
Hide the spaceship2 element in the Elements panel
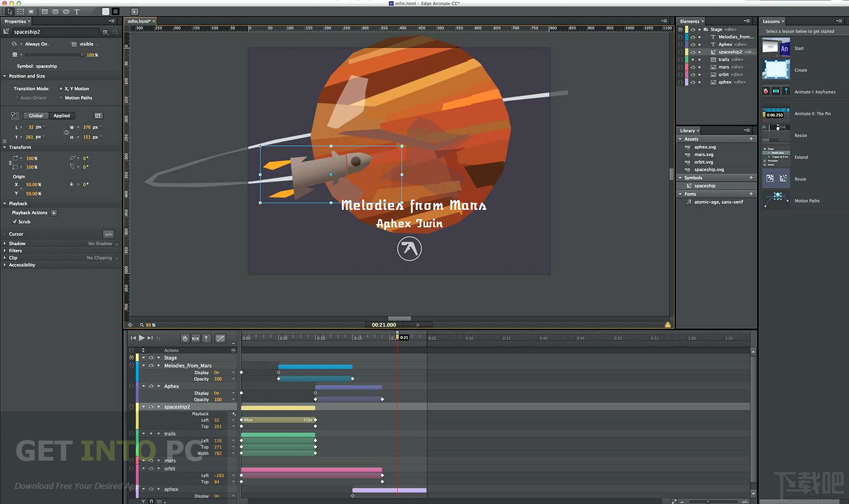[x=693, y=52]
